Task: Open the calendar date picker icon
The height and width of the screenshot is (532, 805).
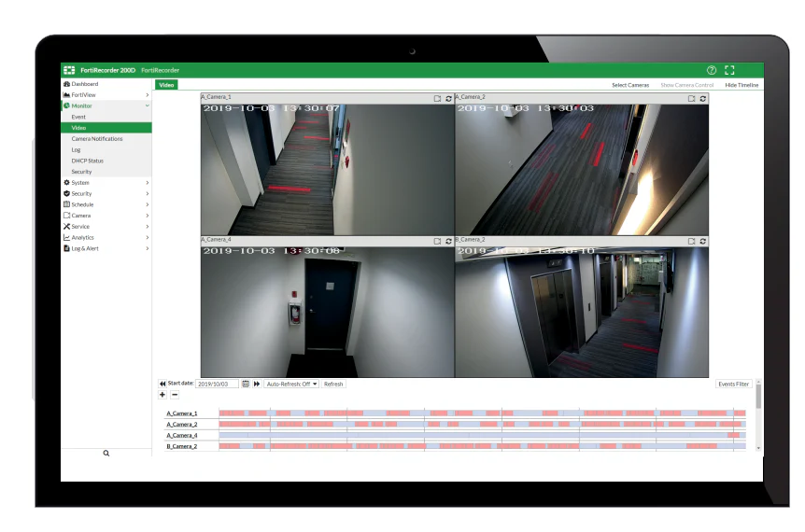Action: pyautogui.click(x=246, y=384)
